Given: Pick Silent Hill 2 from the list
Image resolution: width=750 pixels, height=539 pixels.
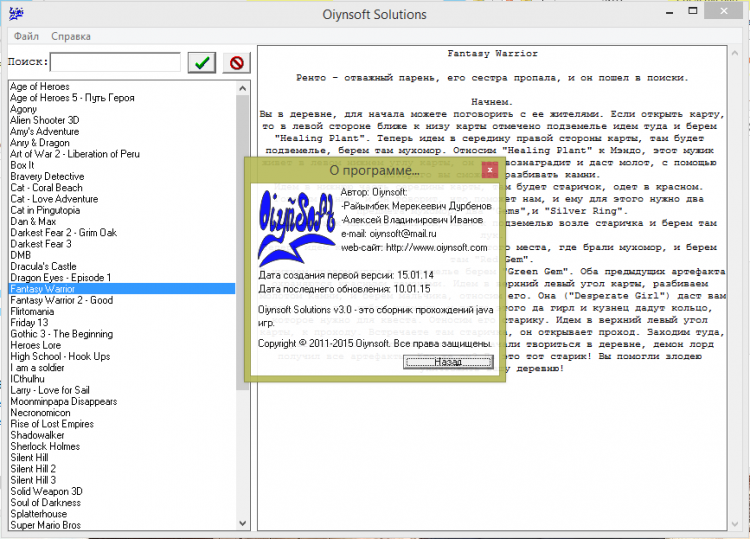Looking at the screenshot, I should point(33,468).
